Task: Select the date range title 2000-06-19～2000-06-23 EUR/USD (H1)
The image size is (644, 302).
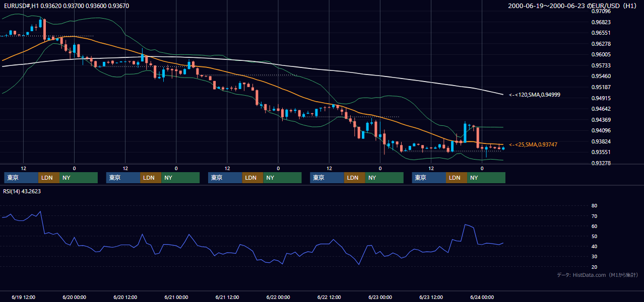Action: click(573, 6)
